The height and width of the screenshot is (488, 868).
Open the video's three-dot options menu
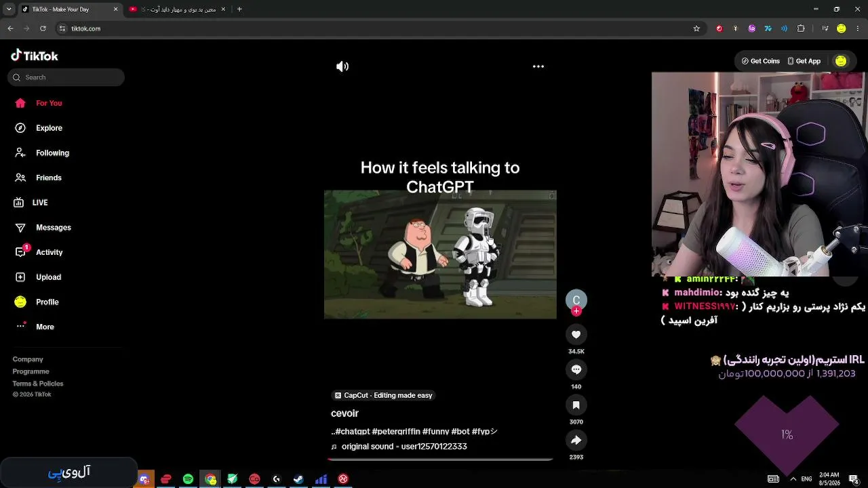click(x=538, y=66)
